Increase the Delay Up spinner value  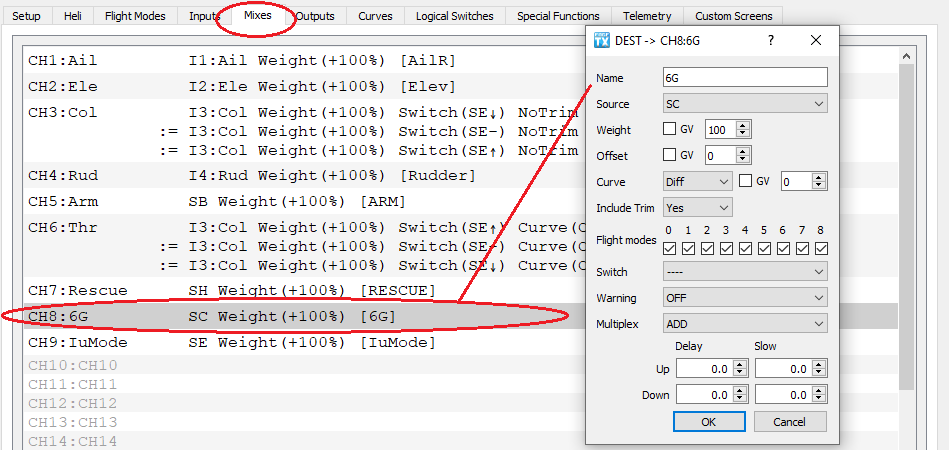pos(740,364)
